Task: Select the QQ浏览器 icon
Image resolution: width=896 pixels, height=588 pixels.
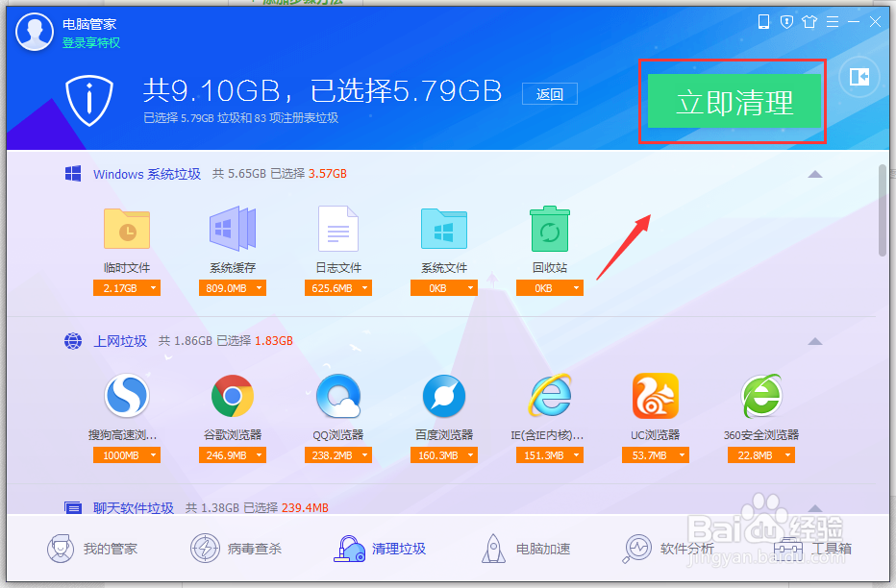Action: coord(338,396)
